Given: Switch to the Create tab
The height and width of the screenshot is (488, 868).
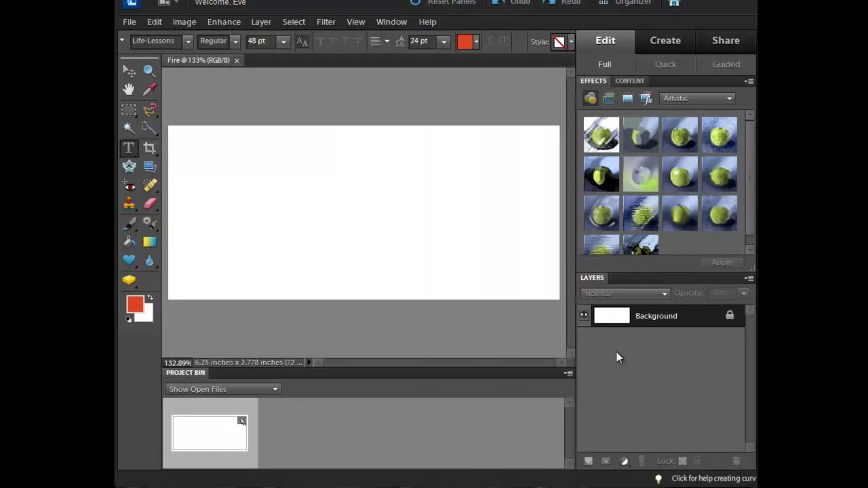Looking at the screenshot, I should pos(665,41).
